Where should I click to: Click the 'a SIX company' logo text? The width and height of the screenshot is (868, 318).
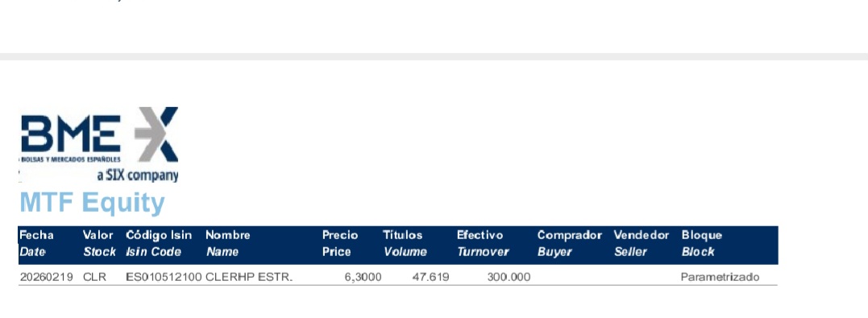137,176
